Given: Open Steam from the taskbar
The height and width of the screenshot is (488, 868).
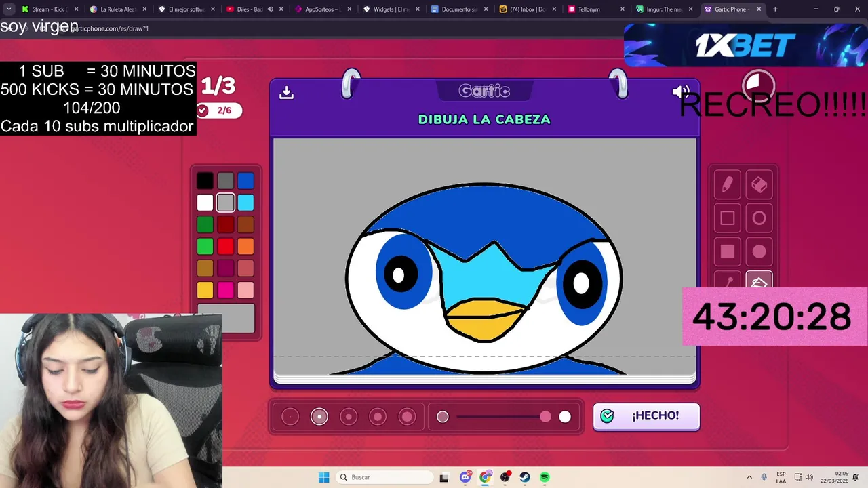Looking at the screenshot, I should coord(525,477).
